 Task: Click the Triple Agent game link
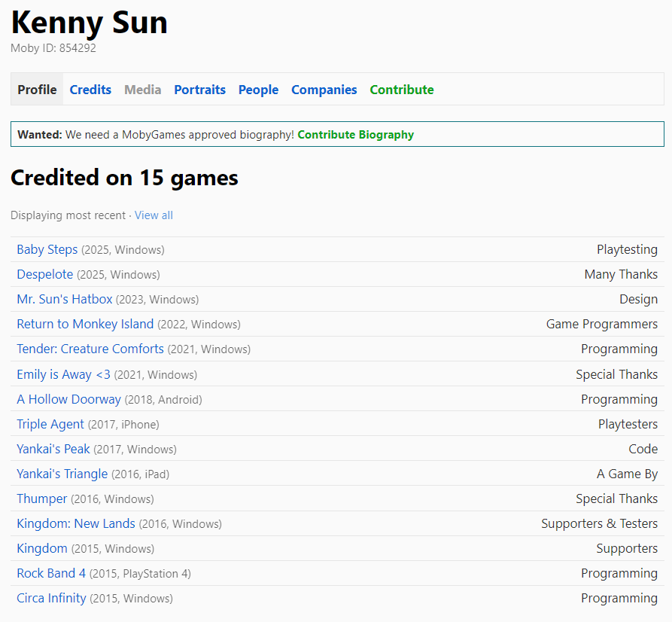(50, 424)
